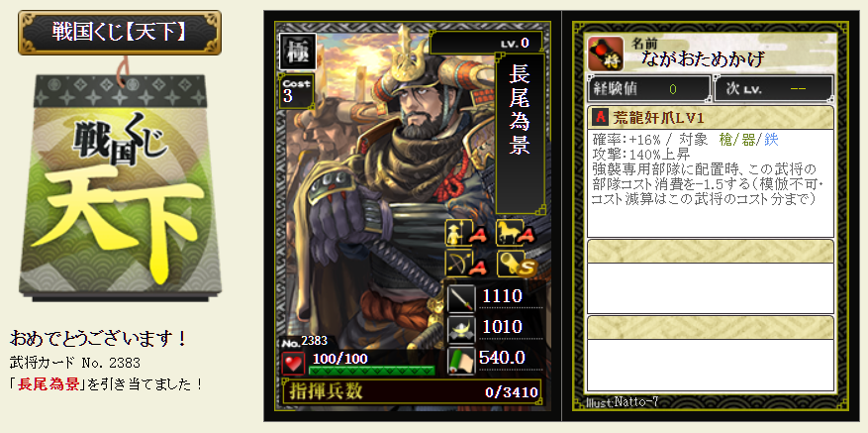Click the 指揮兵数 troop count bar
868x433 pixels.
tap(412, 391)
